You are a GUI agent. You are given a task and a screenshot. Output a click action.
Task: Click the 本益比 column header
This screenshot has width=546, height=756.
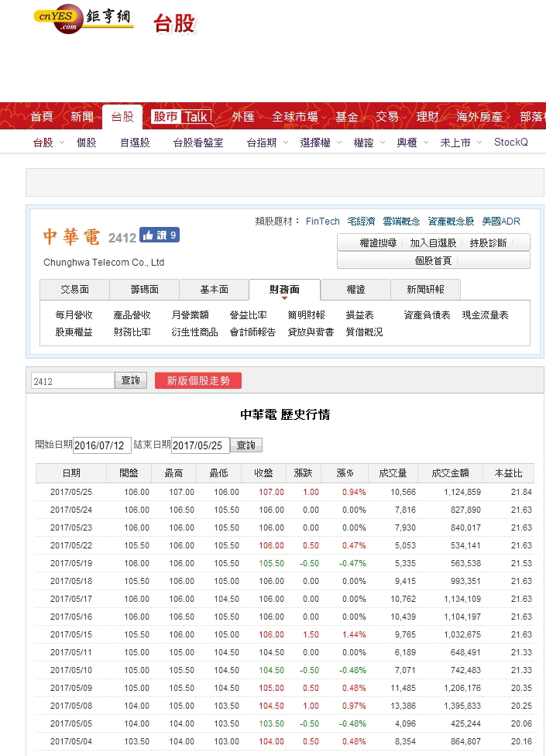pos(508,473)
